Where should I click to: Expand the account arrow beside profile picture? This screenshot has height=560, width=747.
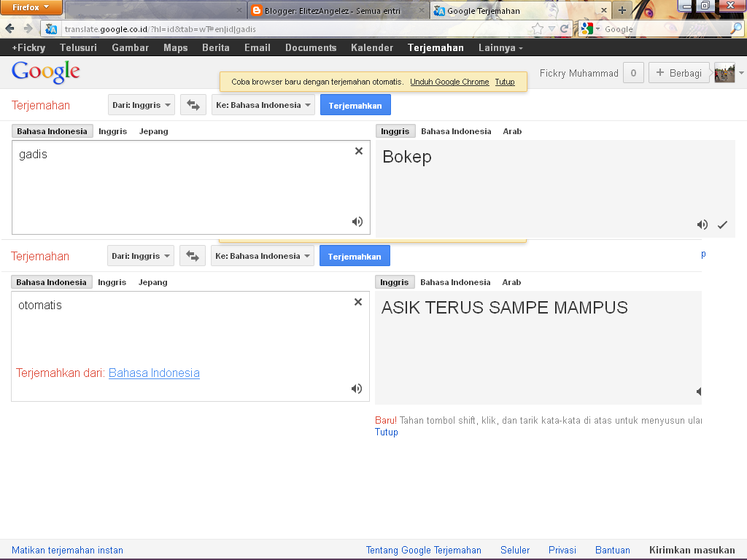741,73
